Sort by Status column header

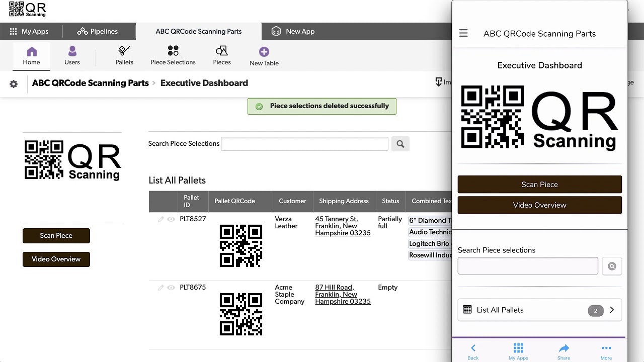click(390, 201)
